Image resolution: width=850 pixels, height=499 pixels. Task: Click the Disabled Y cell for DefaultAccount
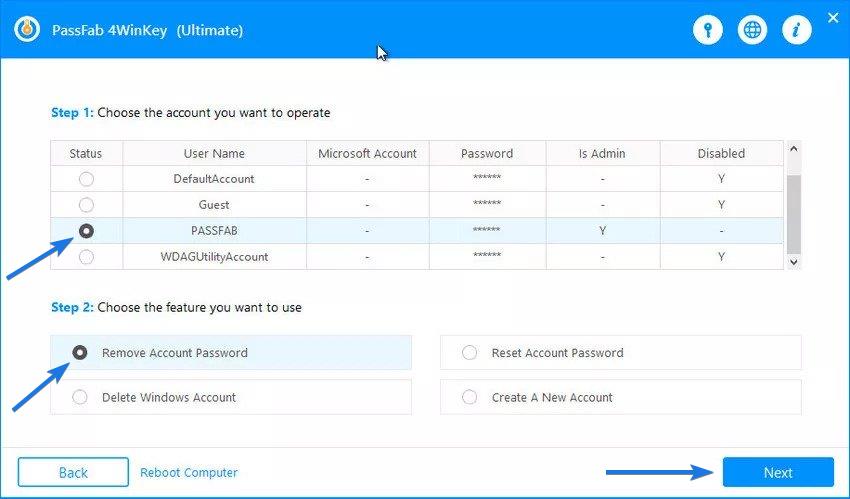(x=721, y=179)
